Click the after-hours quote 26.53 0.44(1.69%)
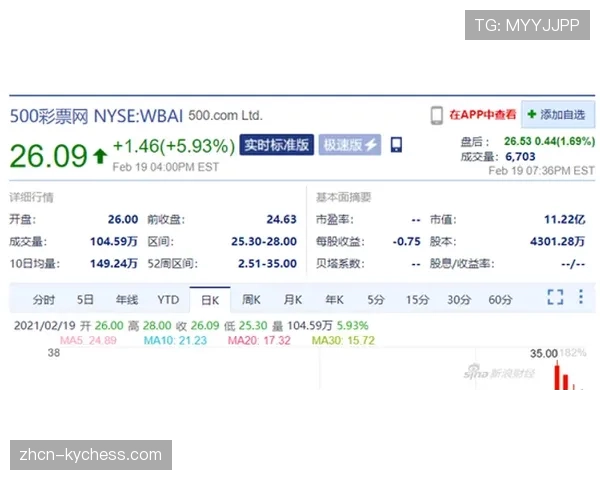The width and height of the screenshot is (600, 480). 549,141
